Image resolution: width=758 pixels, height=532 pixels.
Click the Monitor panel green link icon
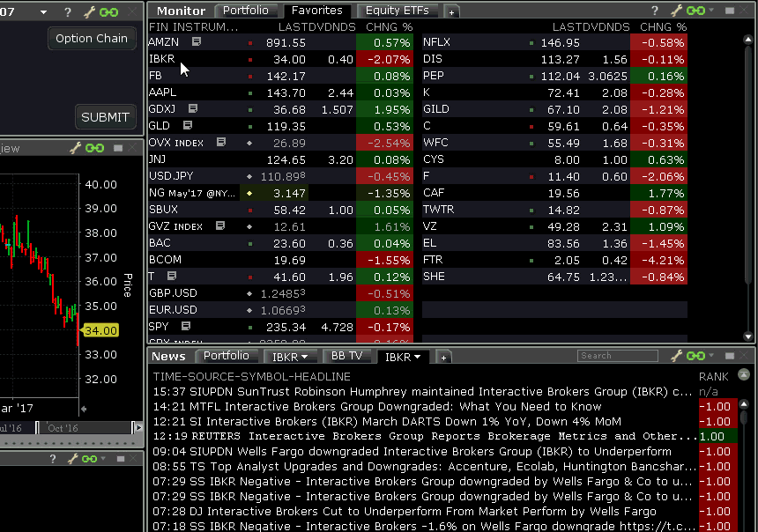click(696, 11)
